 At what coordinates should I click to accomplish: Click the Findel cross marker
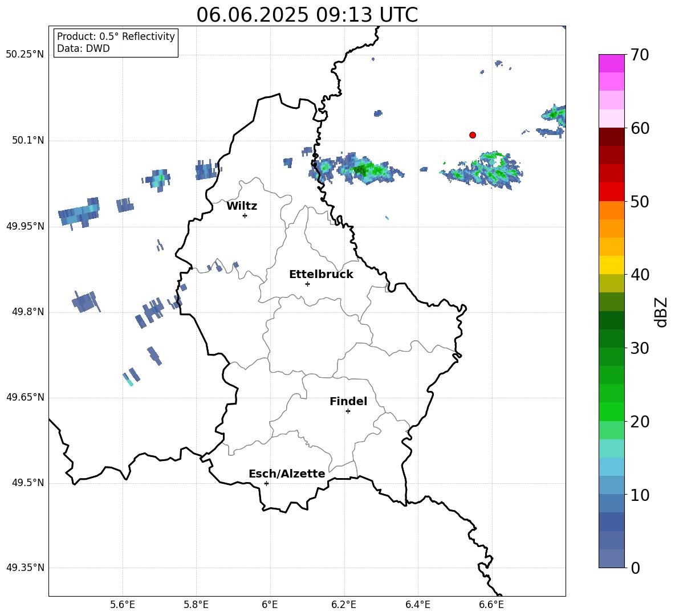tap(348, 411)
